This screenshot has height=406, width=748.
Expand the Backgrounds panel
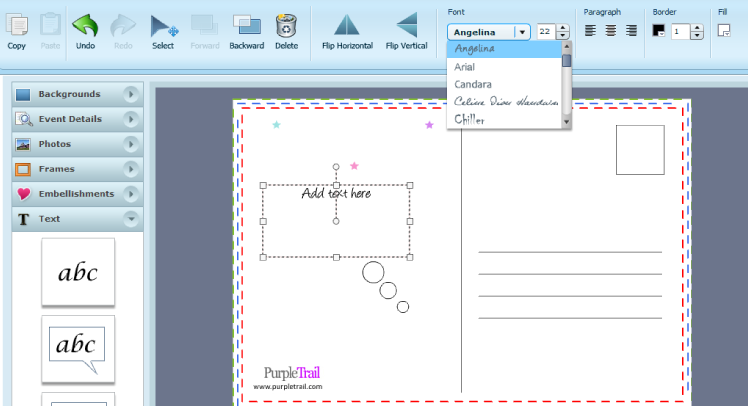tap(131, 94)
